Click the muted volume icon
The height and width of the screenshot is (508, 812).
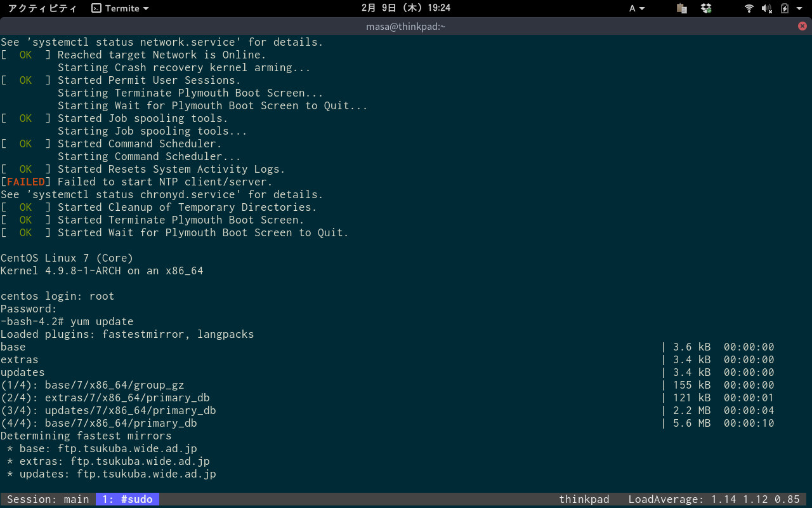(x=767, y=8)
